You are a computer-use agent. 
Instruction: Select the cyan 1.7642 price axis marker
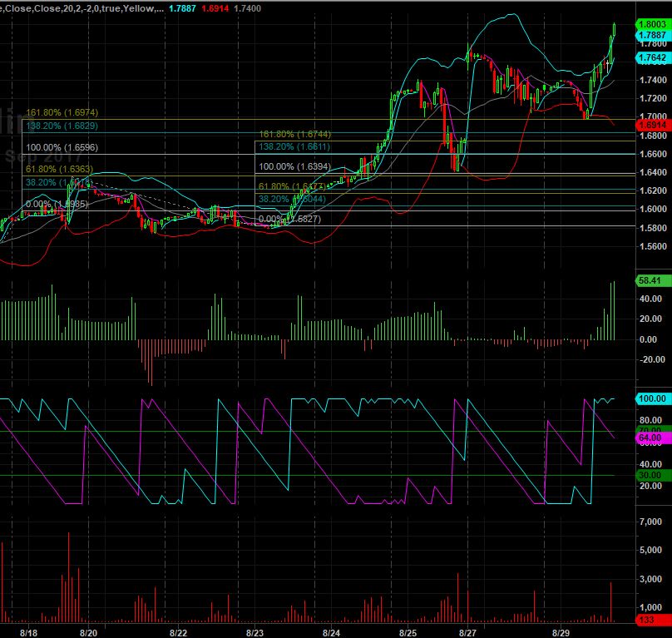[x=651, y=57]
